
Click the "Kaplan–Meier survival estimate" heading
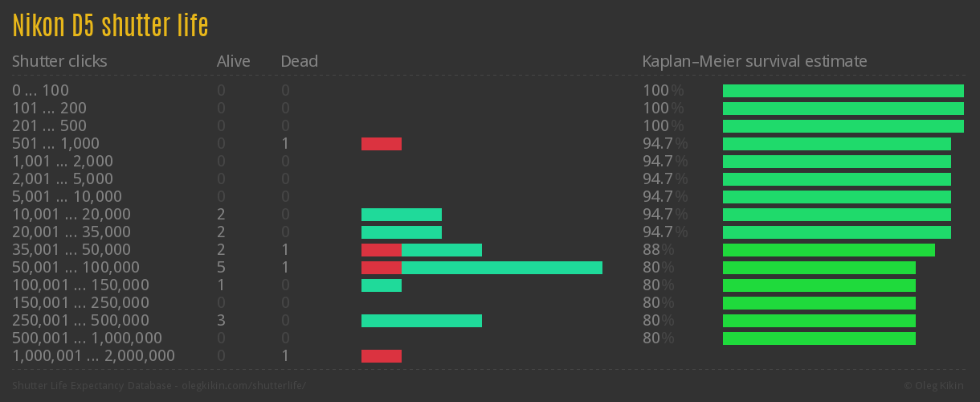[754, 61]
